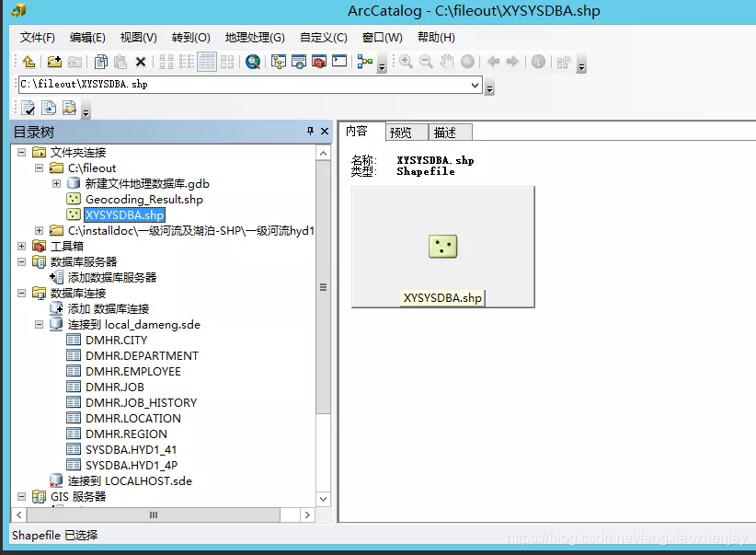Image resolution: width=756 pixels, height=555 pixels.
Task: Collapse the C:\fileout folder node
Action: [x=39, y=168]
